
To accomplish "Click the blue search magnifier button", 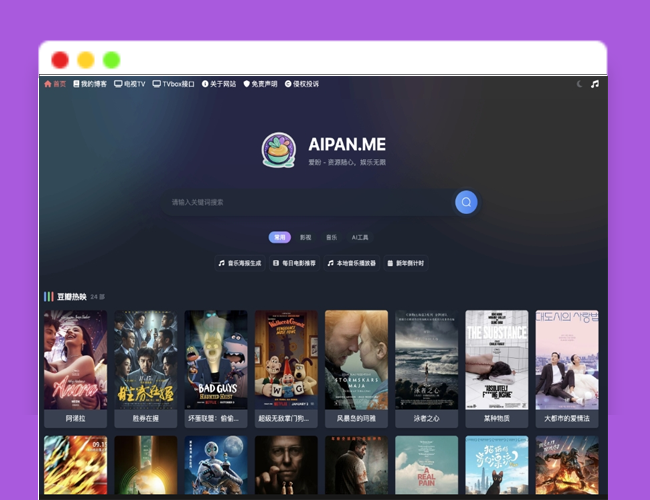I will pos(466,202).
